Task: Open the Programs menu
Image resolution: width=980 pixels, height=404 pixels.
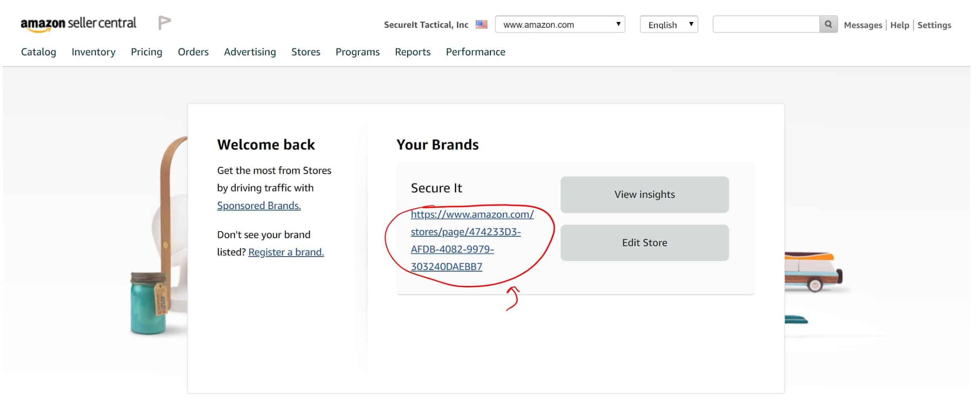Action: [x=358, y=52]
